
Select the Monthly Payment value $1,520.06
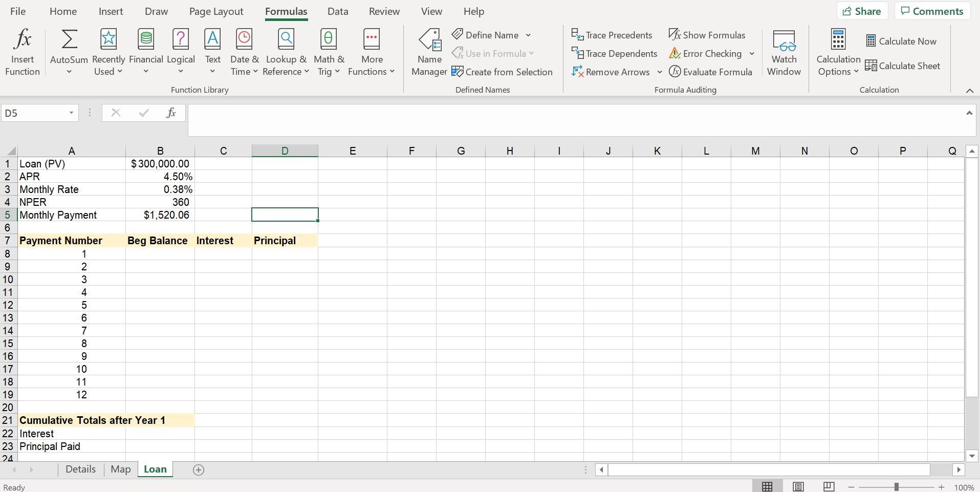(x=160, y=215)
